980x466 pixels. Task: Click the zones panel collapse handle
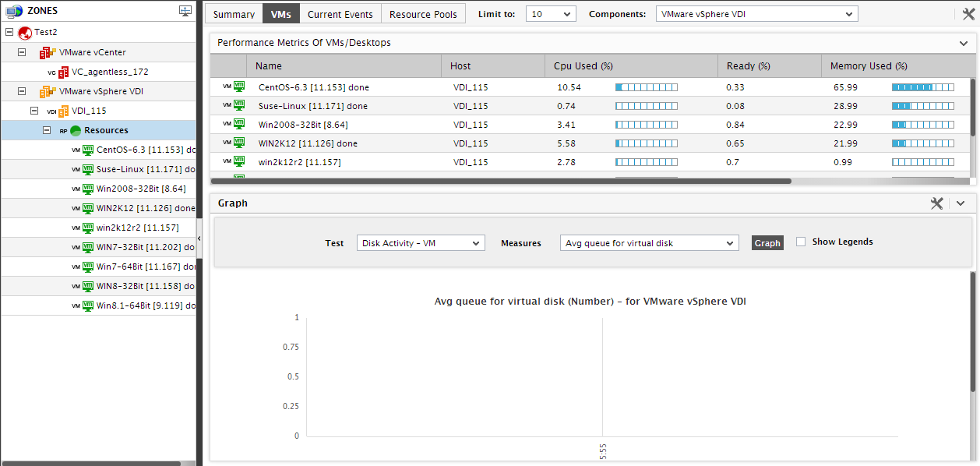(199, 238)
